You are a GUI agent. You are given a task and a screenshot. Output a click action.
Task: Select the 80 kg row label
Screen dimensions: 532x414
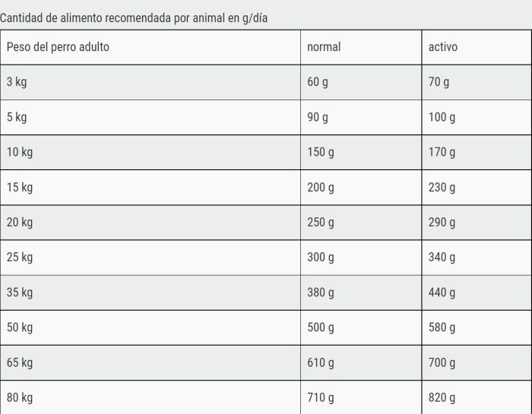click(x=150, y=397)
